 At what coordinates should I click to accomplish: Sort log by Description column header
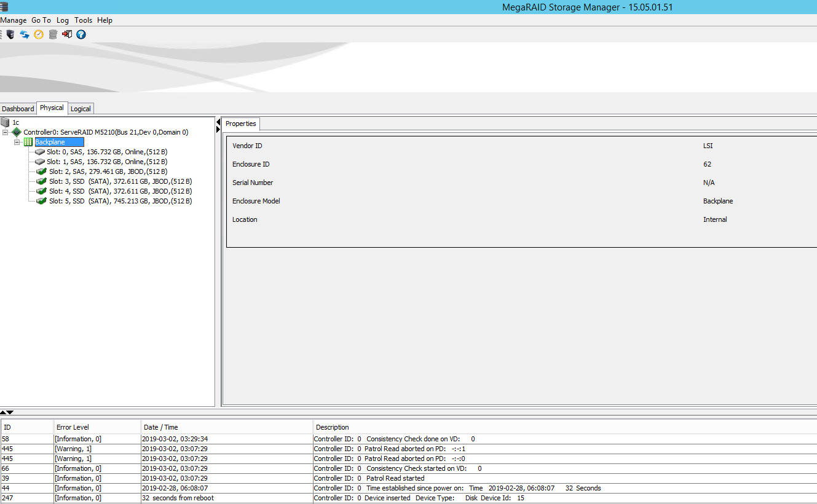pyautogui.click(x=565, y=427)
